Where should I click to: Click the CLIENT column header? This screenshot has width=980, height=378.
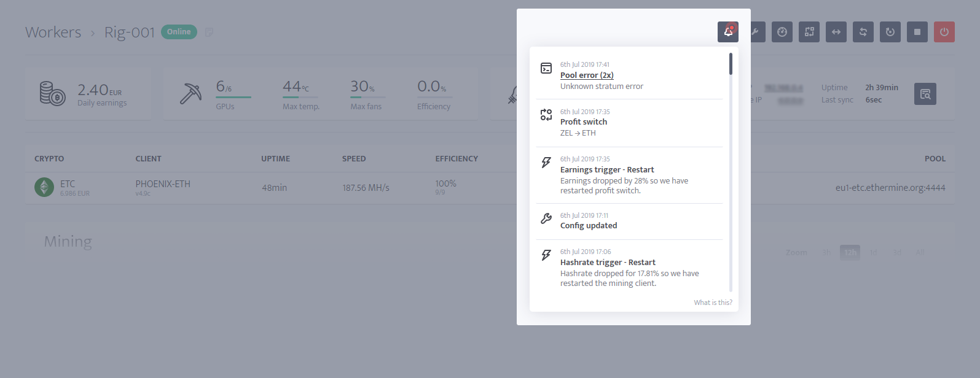[149, 159]
